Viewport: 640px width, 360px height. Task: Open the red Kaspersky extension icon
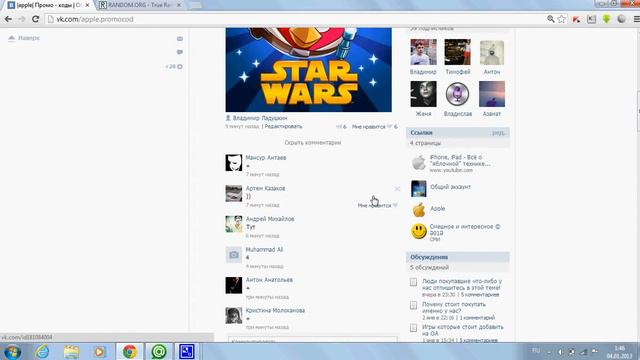click(576, 19)
